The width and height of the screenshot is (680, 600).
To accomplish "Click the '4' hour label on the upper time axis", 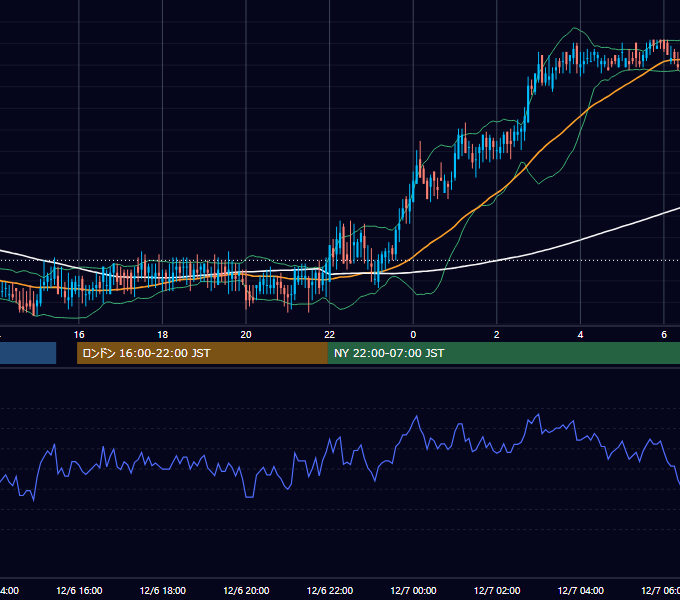I will tap(580, 335).
